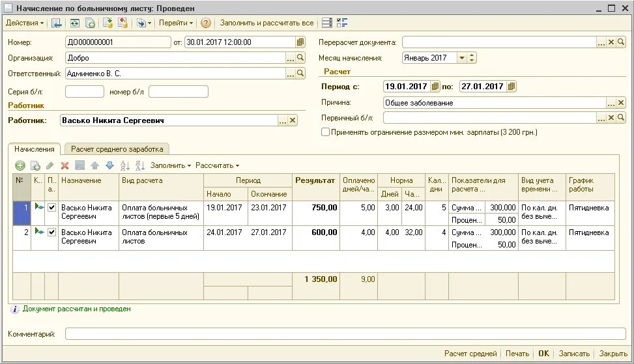Click the copy document icon in top toolbar
Viewport: 634px width, 364px height.
coord(90,23)
